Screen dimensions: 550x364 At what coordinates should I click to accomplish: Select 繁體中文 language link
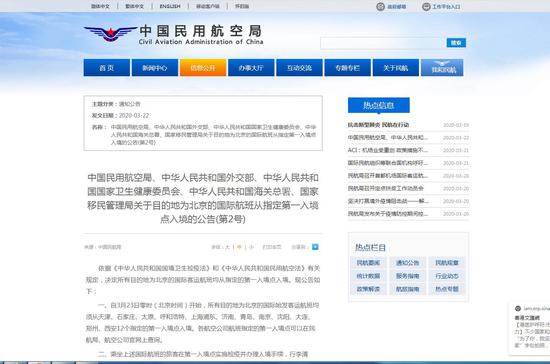point(135,6)
